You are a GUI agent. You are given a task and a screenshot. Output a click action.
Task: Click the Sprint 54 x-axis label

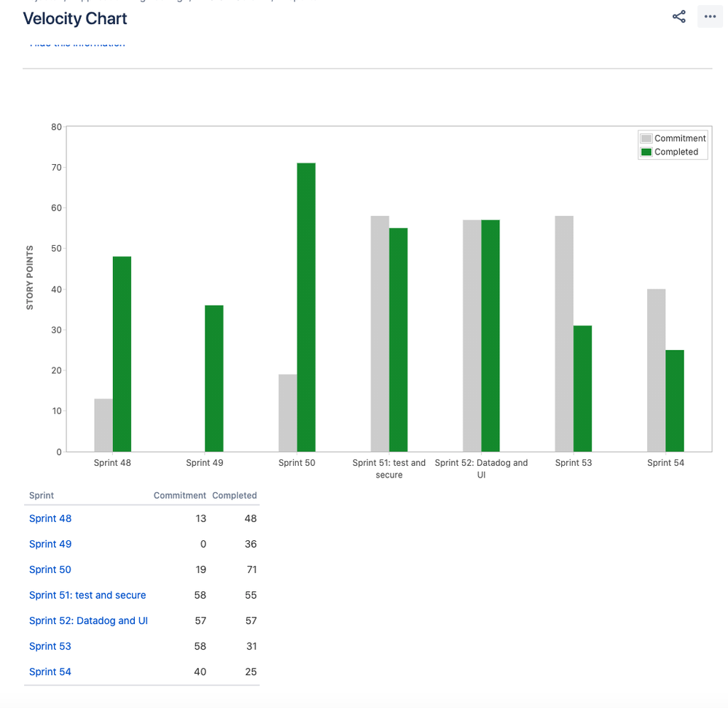pos(666,463)
